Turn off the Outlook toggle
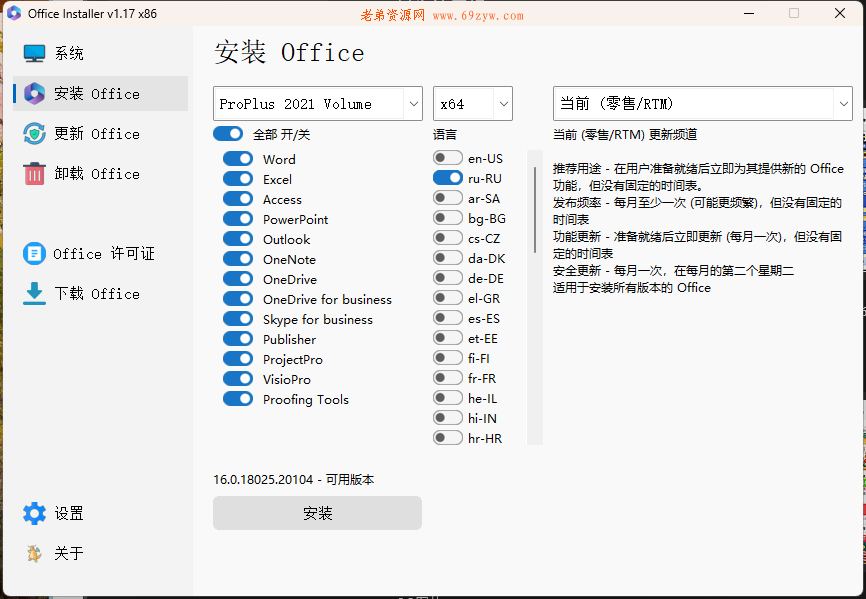 pyautogui.click(x=238, y=238)
